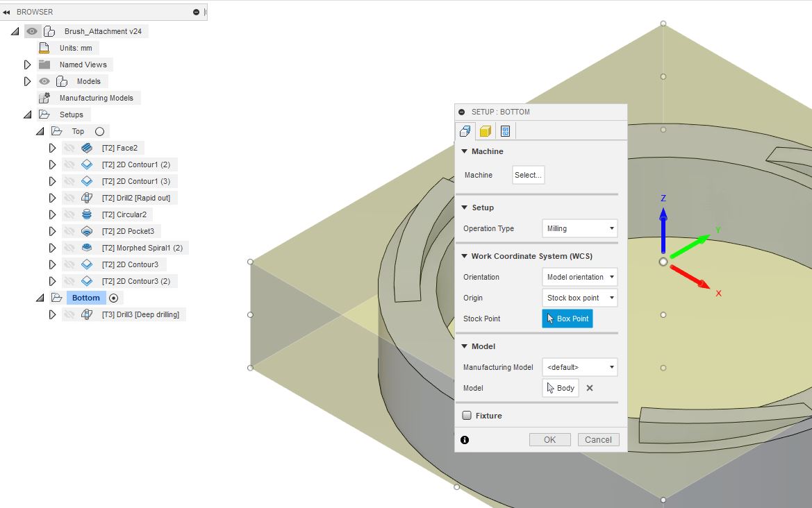Expand the Named Views folder

point(28,65)
